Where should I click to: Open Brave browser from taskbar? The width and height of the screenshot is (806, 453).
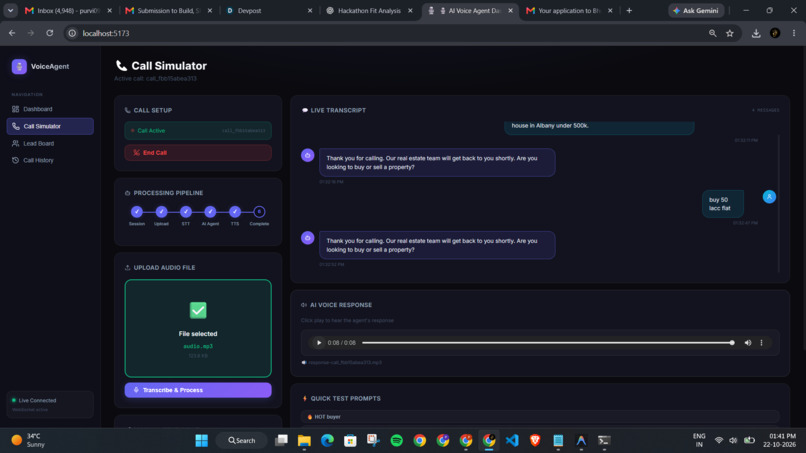[x=535, y=441]
